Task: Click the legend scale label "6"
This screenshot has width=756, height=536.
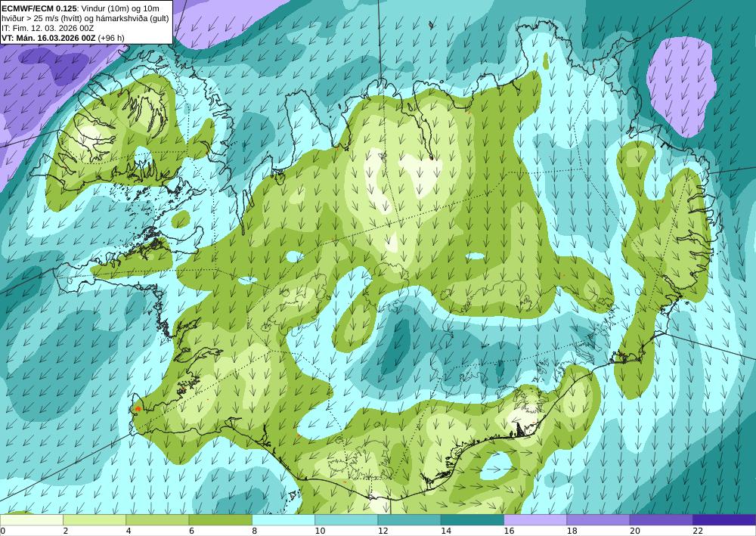Action: click(x=191, y=531)
